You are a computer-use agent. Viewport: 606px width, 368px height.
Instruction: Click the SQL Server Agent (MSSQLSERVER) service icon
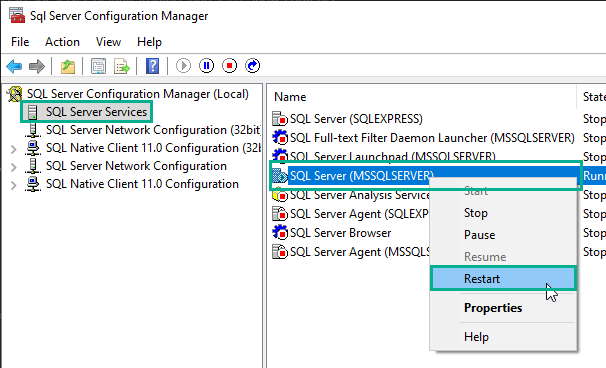(x=280, y=252)
